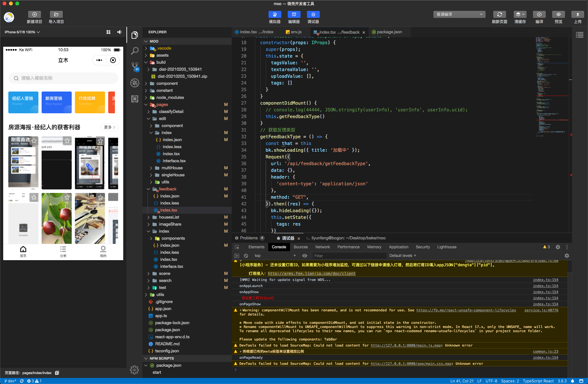Open the Default levels dropdown
The image size is (588, 384).
click(403, 256)
